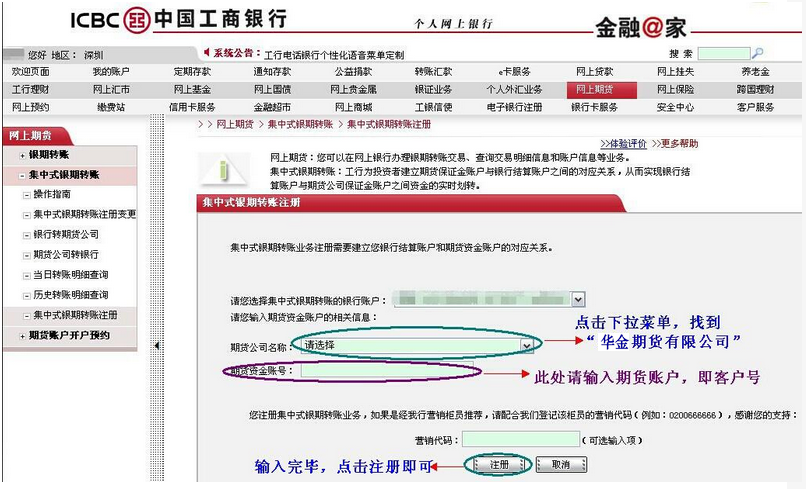Open the 信用卡服务 menu

click(192, 107)
